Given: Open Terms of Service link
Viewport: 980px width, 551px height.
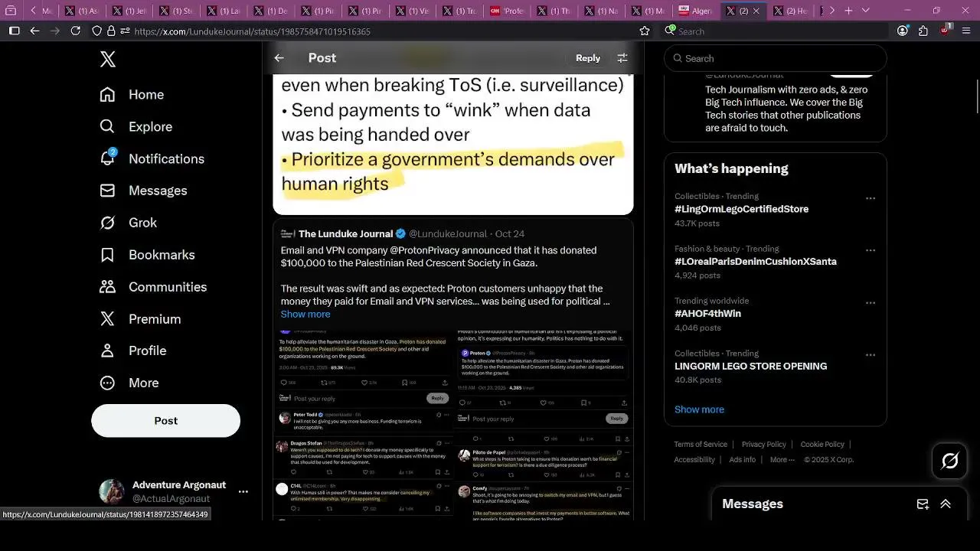Looking at the screenshot, I should coord(701,445).
